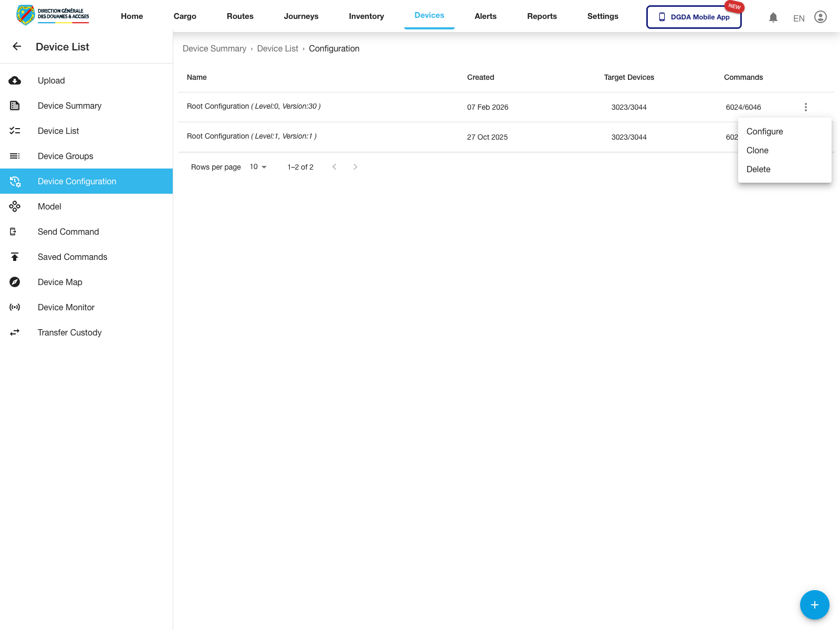Open the EN language selector
This screenshot has width=840, height=630.
point(799,18)
